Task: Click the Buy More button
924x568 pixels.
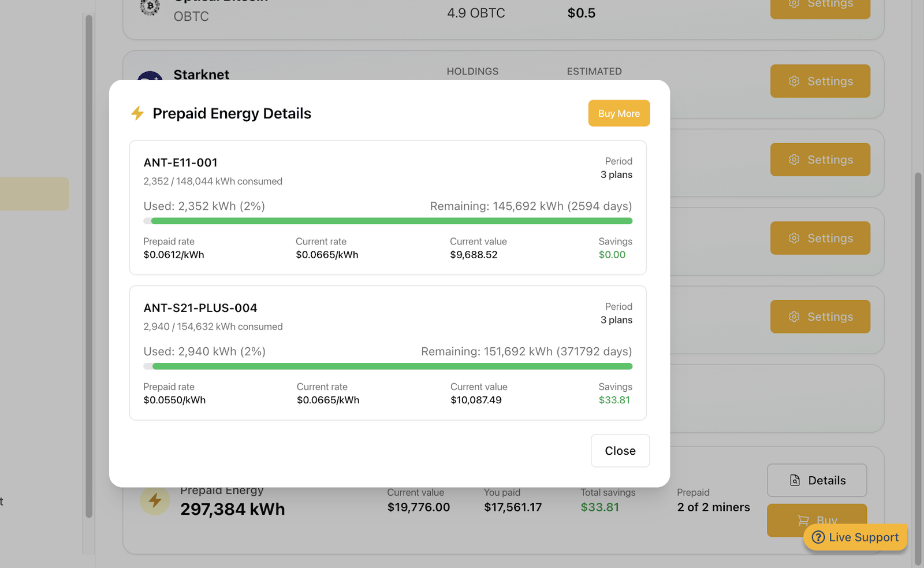Action: pos(619,113)
